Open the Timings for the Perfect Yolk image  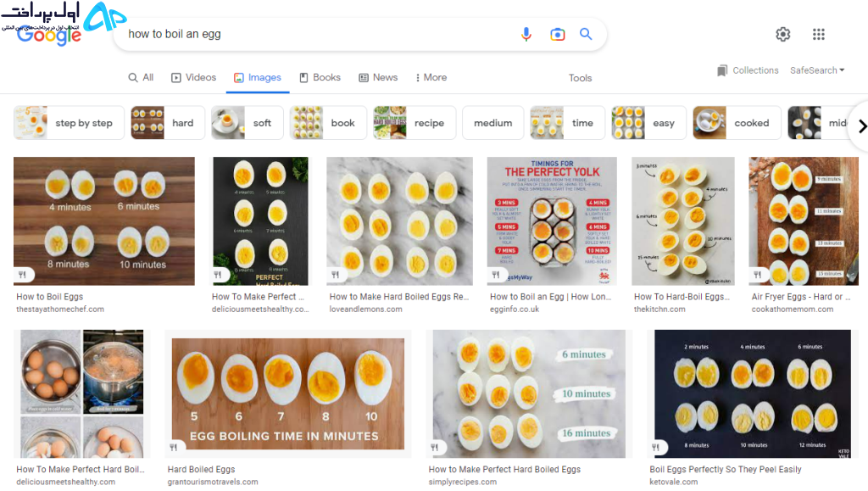pyautogui.click(x=552, y=220)
